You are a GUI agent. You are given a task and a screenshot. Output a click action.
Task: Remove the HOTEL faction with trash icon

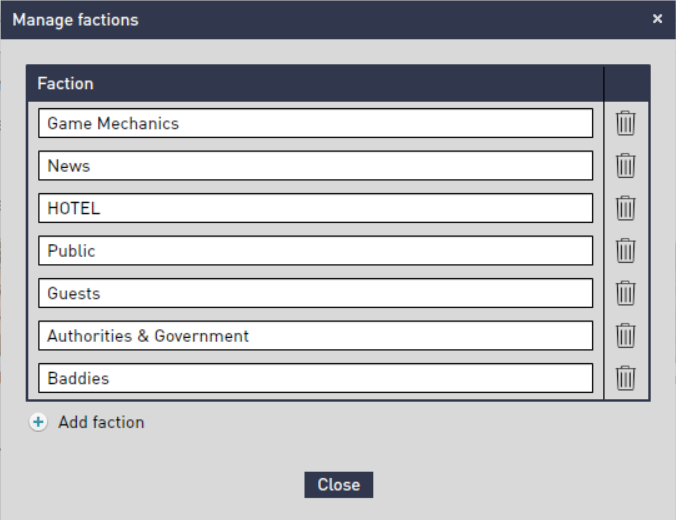tap(626, 208)
